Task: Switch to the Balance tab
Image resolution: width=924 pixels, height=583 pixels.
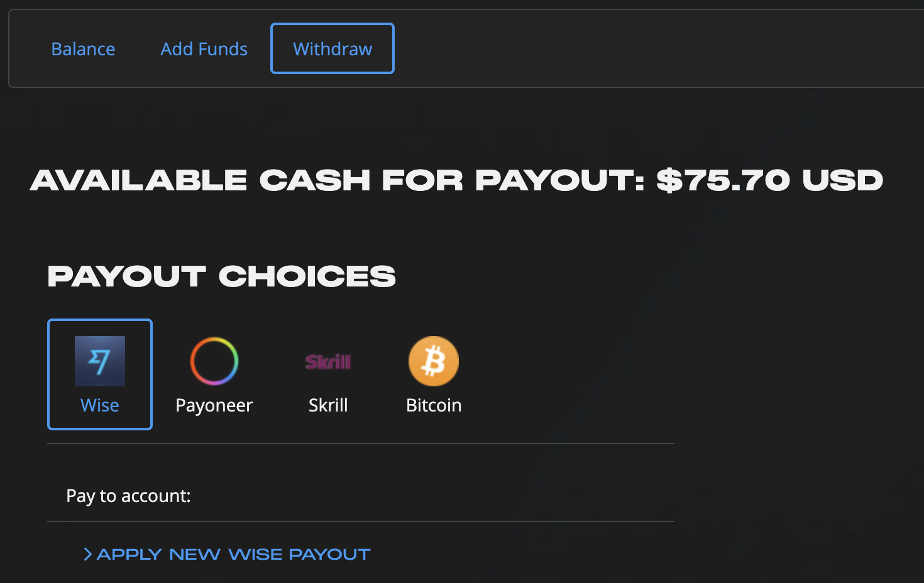Action: pyautogui.click(x=83, y=48)
